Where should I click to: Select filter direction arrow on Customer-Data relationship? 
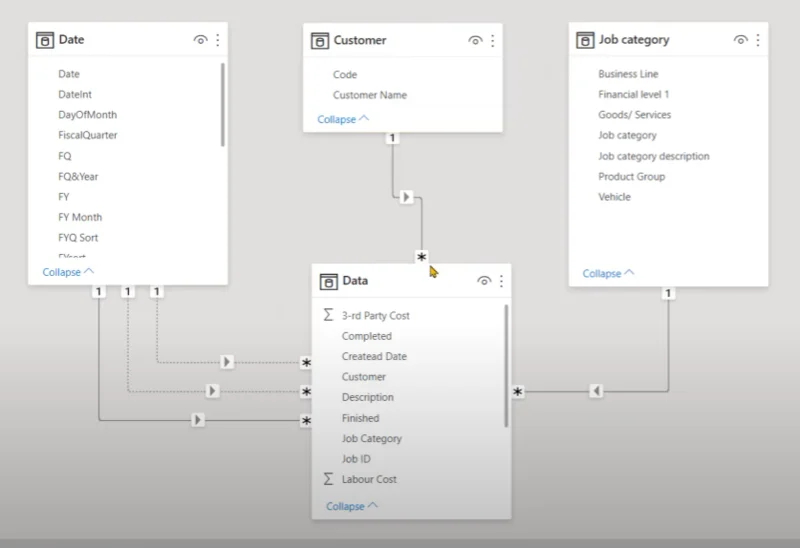click(406, 197)
